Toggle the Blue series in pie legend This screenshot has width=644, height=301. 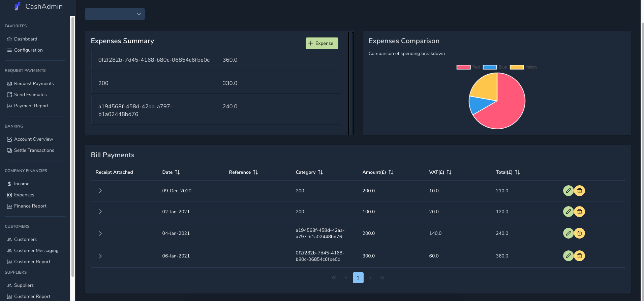tap(494, 67)
